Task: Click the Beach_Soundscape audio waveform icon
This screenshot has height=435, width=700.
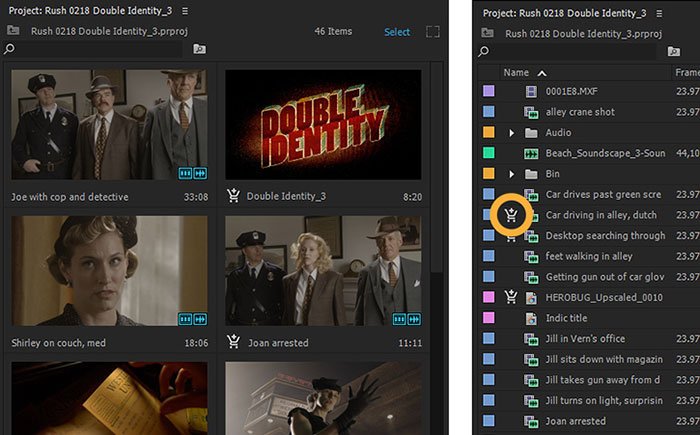Action: [x=532, y=154]
